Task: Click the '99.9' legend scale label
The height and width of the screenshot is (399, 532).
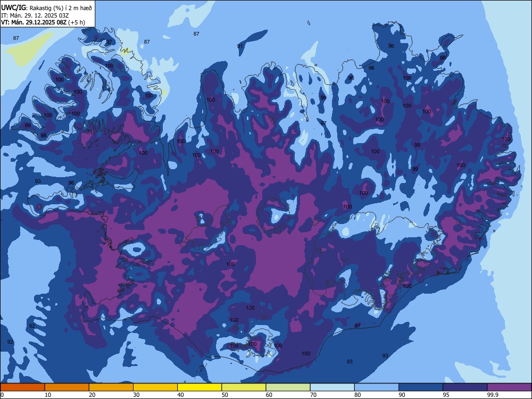Action: (492, 395)
